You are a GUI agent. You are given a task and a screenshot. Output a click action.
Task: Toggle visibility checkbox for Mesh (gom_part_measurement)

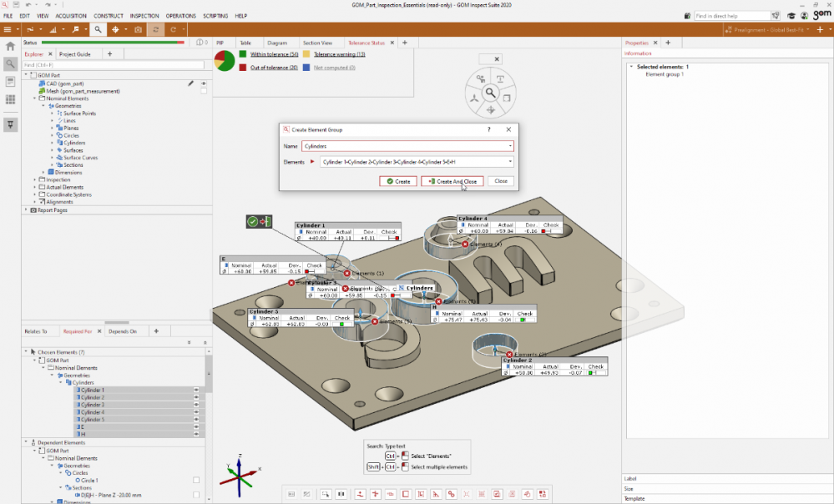coord(203,91)
